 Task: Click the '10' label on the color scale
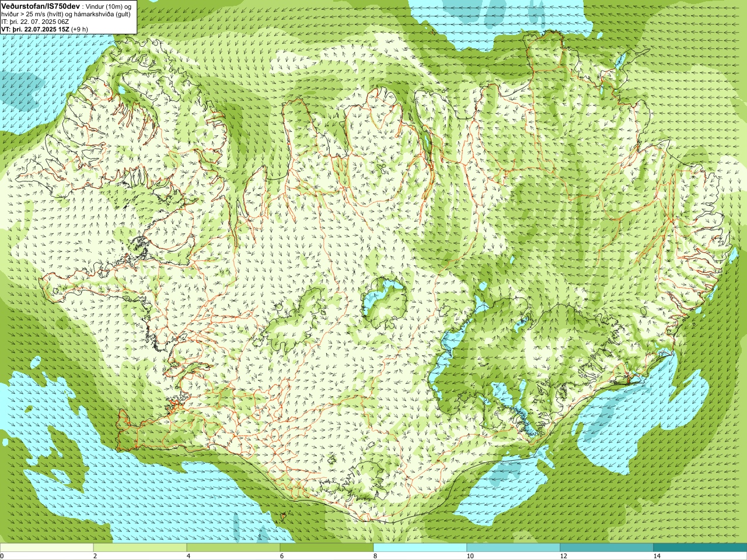469,556
